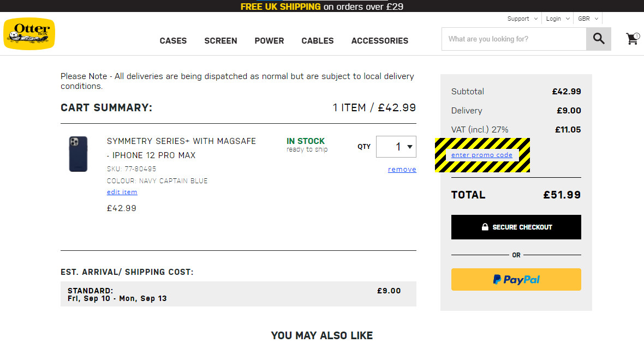
Task: Open the CASES menu
Action: tap(173, 41)
